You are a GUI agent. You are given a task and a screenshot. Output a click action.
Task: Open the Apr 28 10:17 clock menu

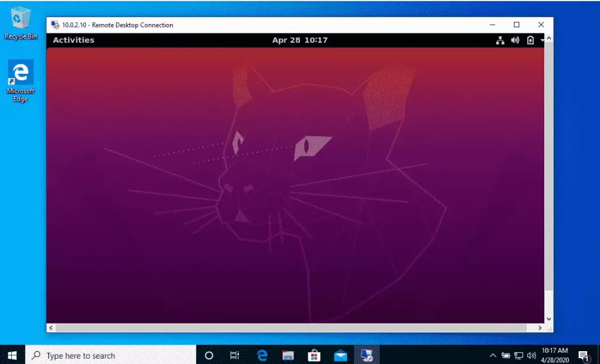pyautogui.click(x=299, y=40)
